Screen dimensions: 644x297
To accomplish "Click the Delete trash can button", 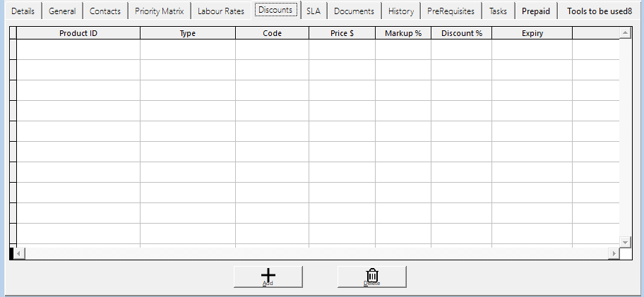I will click(372, 277).
